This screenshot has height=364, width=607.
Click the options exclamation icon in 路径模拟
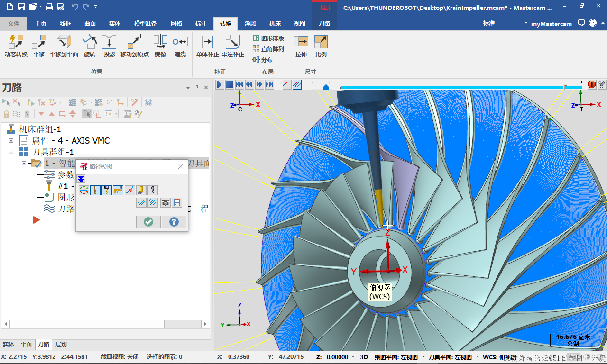[x=152, y=190]
